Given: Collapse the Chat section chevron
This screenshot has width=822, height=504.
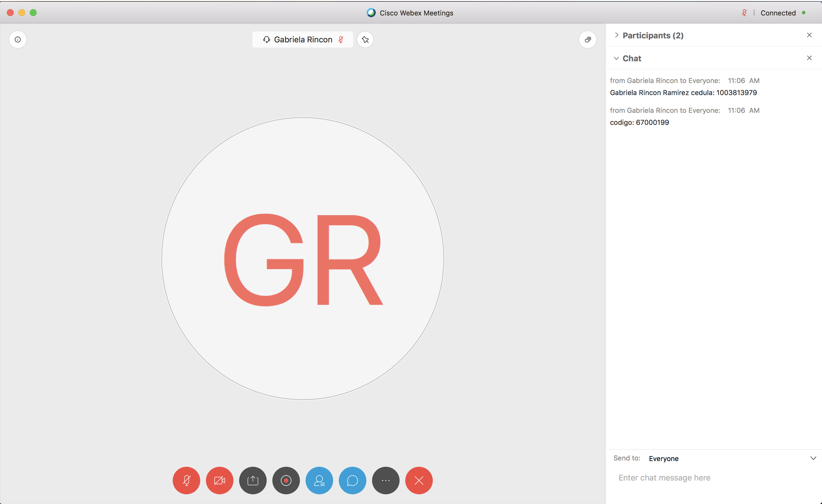Looking at the screenshot, I should click(x=616, y=58).
